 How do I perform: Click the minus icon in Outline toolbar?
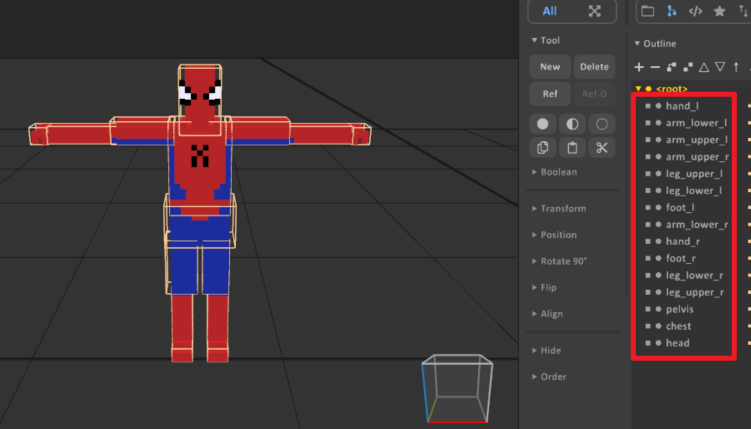pyautogui.click(x=655, y=67)
